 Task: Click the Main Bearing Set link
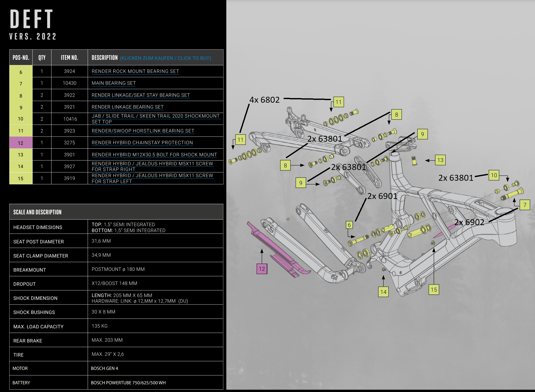114,83
